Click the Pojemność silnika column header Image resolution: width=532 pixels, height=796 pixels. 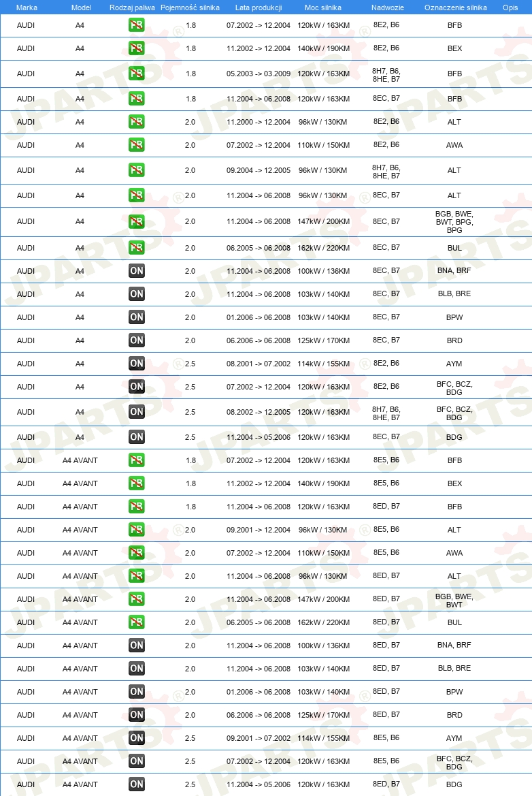pos(190,7)
